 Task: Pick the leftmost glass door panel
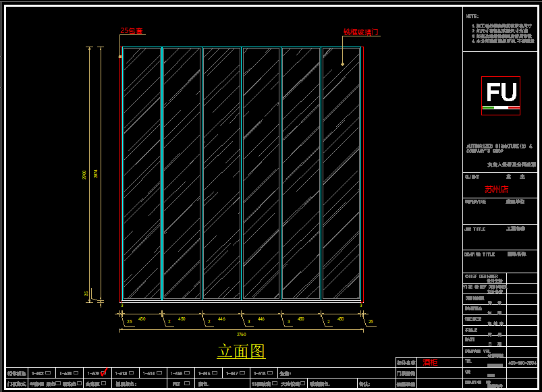point(142,173)
